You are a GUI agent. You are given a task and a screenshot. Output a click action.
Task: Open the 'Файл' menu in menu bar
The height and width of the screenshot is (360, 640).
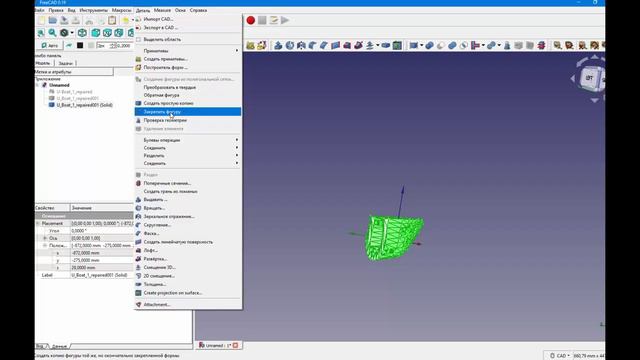click(x=40, y=10)
